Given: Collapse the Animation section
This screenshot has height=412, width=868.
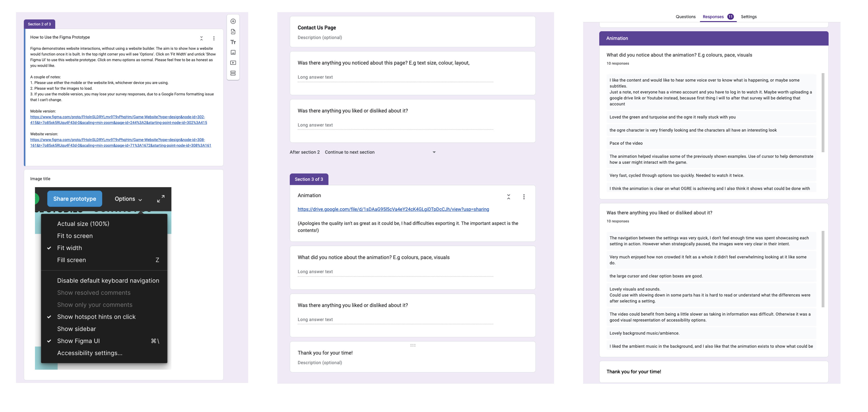Looking at the screenshot, I should pos(508,197).
